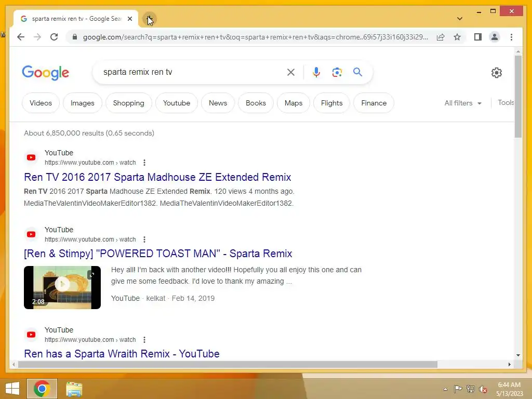Screen dimensions: 532x399
Task: Click the vertical scrollbar thumb
Action: (518, 97)
